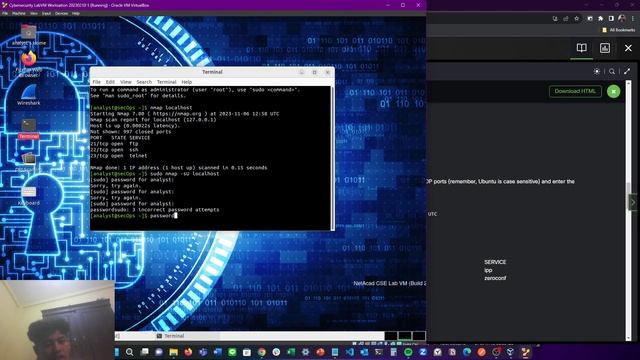Viewport: 640px width, 360px height.
Task: Open Zoom from Windows taskbar
Action: click(423, 352)
